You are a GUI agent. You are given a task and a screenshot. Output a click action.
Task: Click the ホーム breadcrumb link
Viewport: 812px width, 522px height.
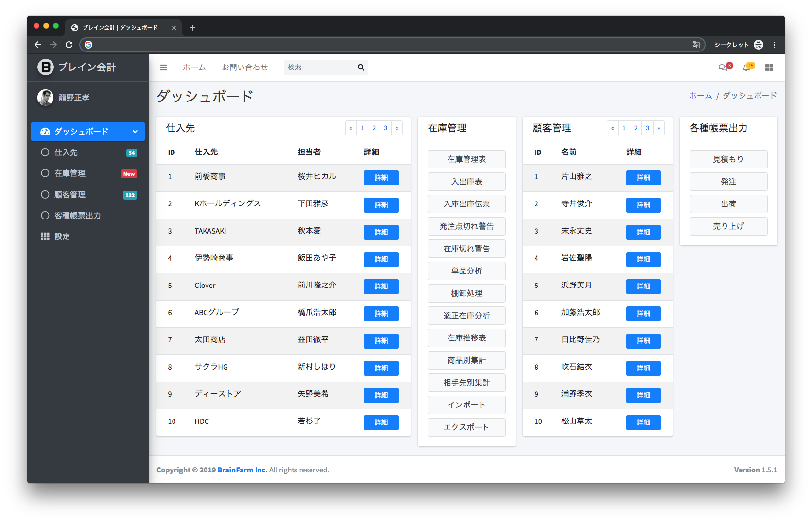[700, 96]
